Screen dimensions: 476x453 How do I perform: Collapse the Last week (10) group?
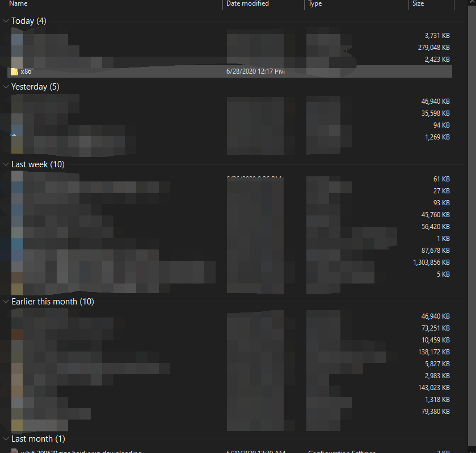click(x=6, y=164)
